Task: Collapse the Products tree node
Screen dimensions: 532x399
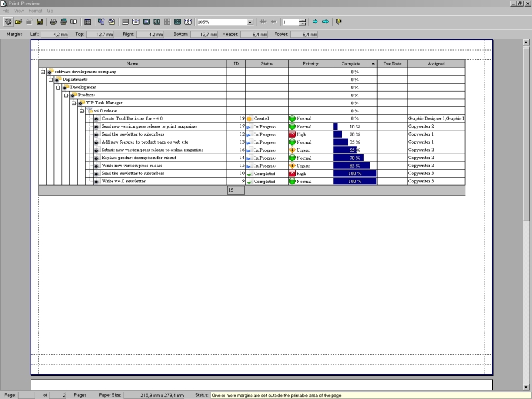Action: tap(66, 95)
